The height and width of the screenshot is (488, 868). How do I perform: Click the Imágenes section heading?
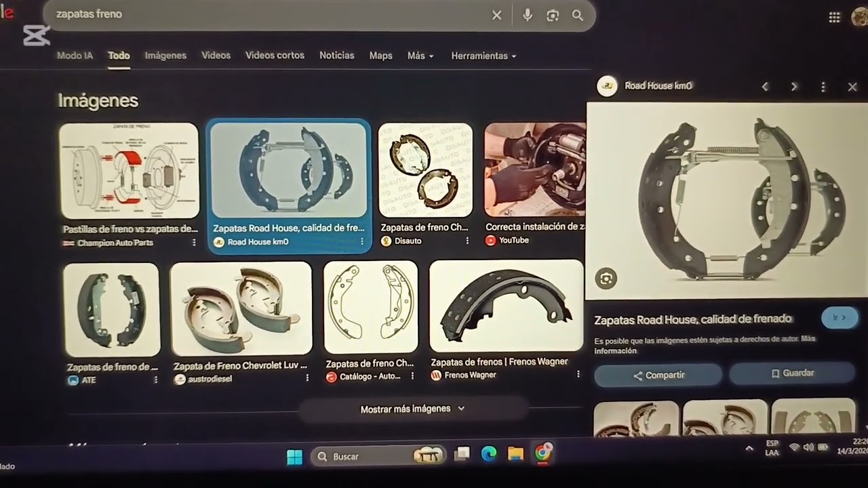click(98, 100)
